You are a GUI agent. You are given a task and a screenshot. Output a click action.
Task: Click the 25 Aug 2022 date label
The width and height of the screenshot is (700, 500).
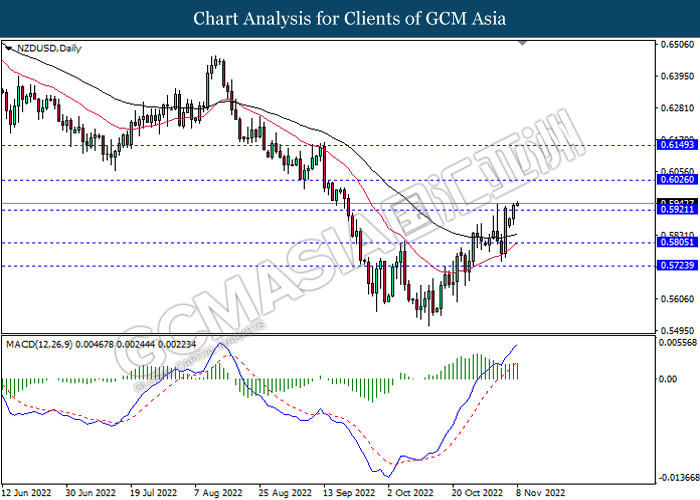tap(285, 493)
